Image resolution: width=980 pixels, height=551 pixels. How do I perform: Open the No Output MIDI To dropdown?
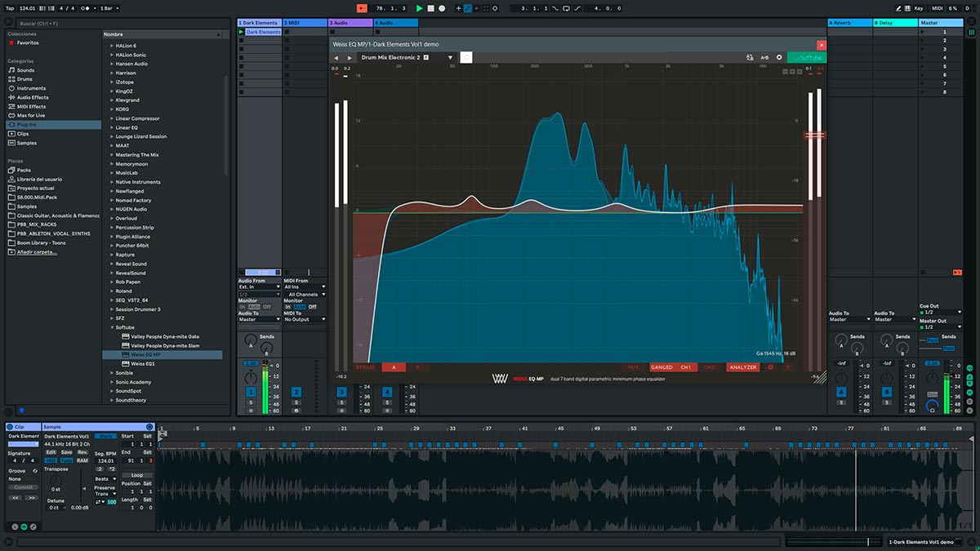[x=305, y=319]
